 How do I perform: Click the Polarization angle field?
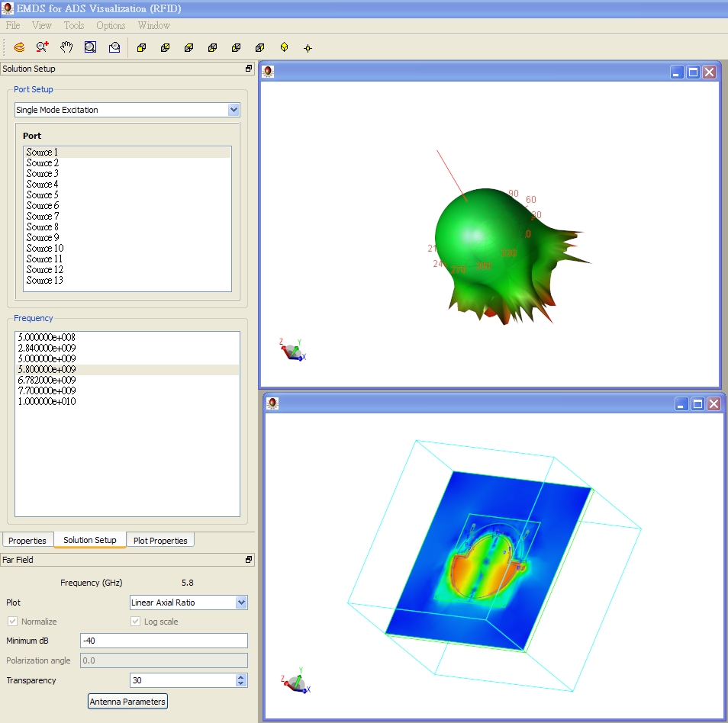[164, 660]
